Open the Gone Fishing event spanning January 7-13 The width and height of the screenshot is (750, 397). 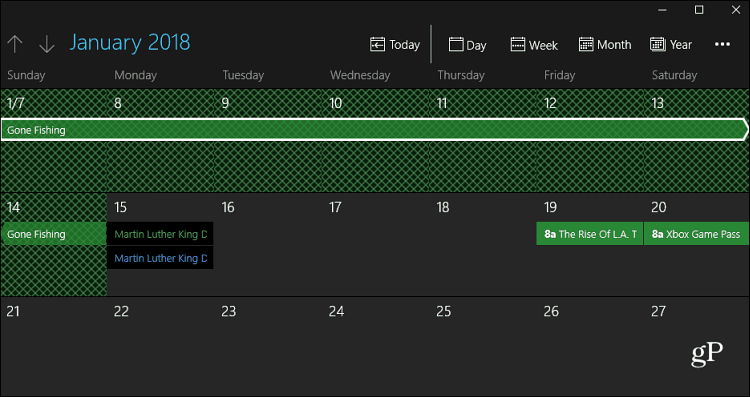click(375, 130)
